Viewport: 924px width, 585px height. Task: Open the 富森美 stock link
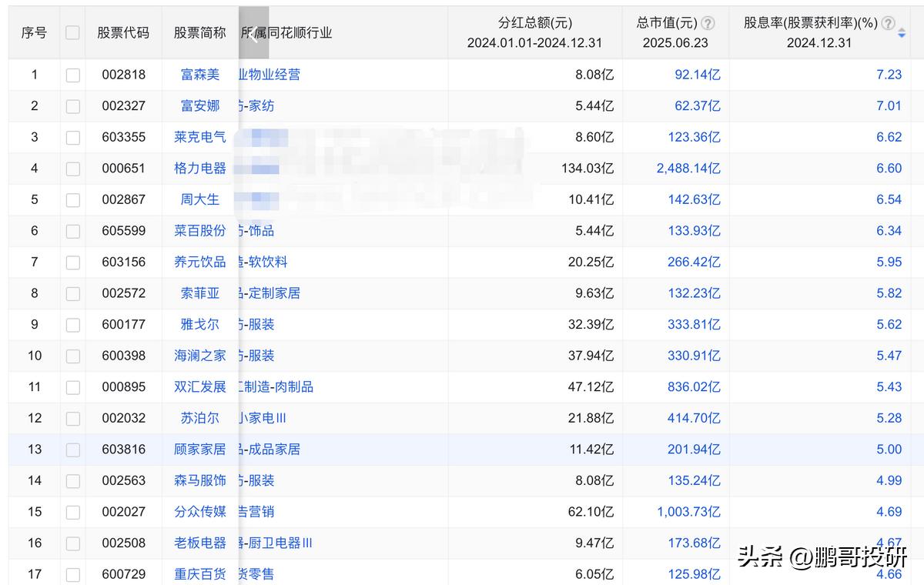tap(199, 75)
